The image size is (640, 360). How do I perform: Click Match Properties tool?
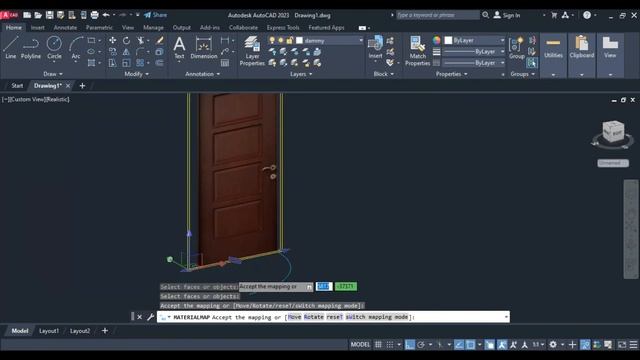[417, 51]
